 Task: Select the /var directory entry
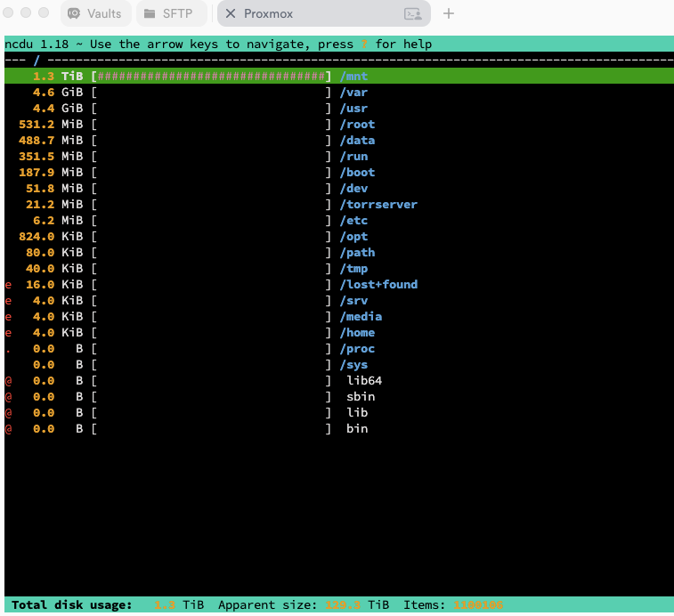(x=353, y=93)
